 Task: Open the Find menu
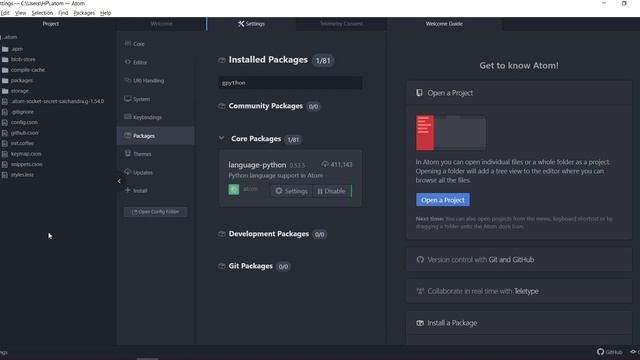[x=63, y=13]
